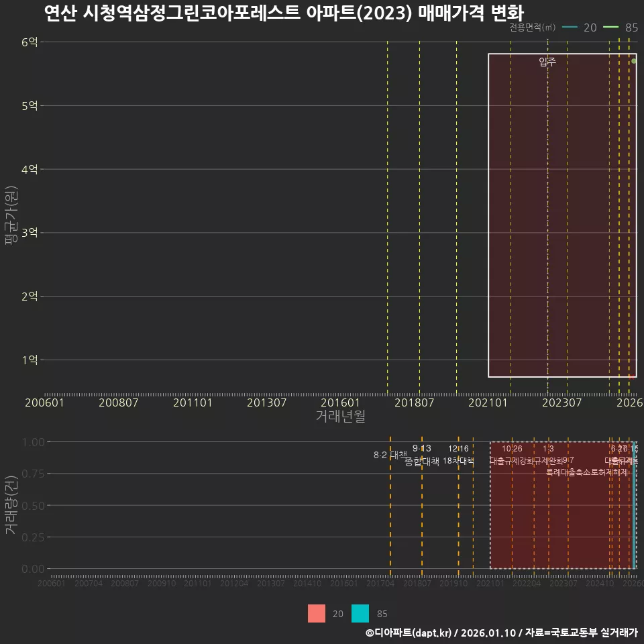Toggle the teal 20㎡ line in top legend
Screen dimensions: 644x644
(x=571, y=28)
